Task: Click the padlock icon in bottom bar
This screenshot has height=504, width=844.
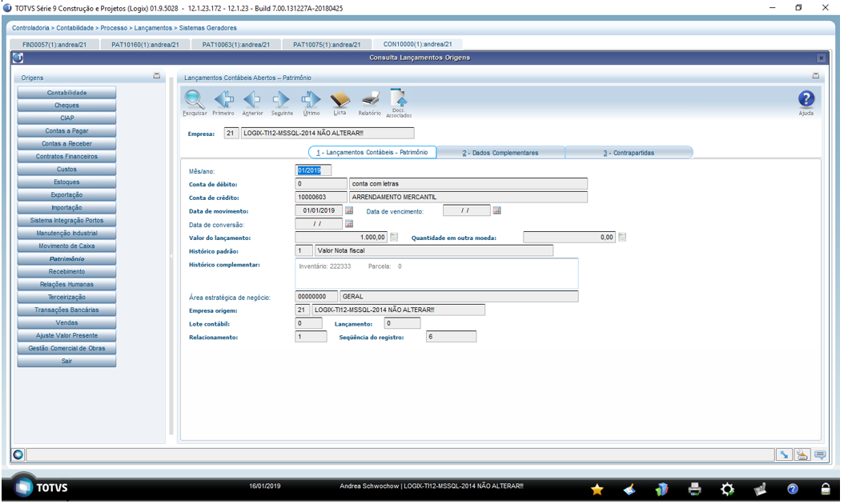Action: click(825, 489)
